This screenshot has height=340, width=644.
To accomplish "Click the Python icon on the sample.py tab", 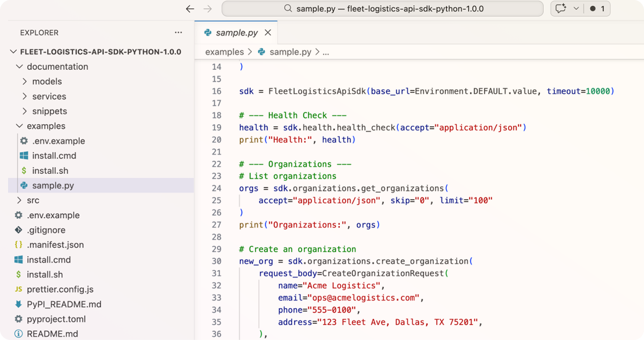I will [208, 32].
